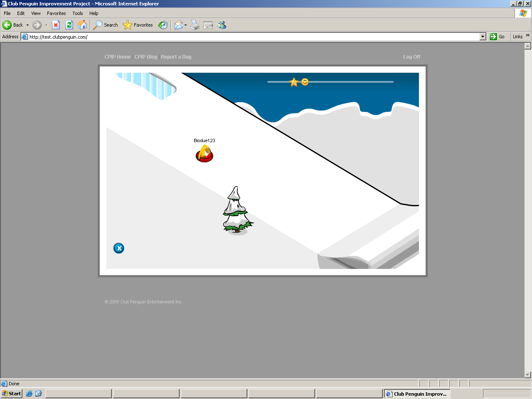Image resolution: width=532 pixels, height=399 pixels.
Task: Open the View menu
Action: (36, 13)
